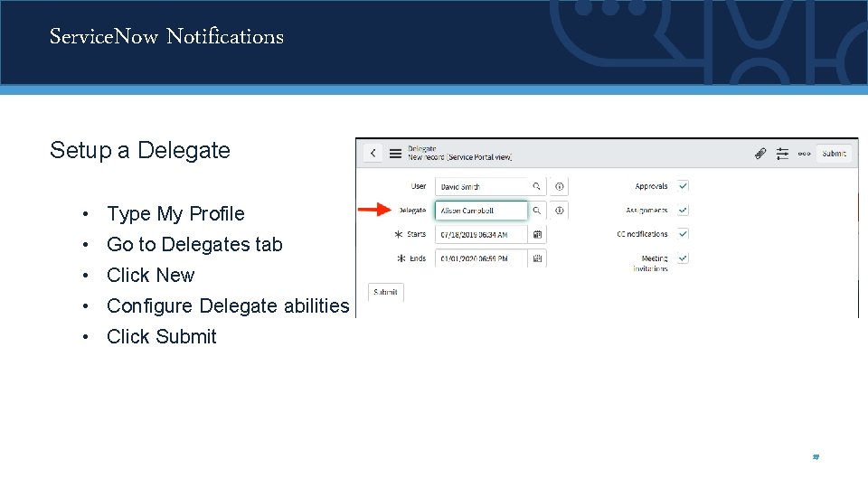Click the 'CC notifications' label
This screenshot has width=868, height=488.
click(642, 234)
